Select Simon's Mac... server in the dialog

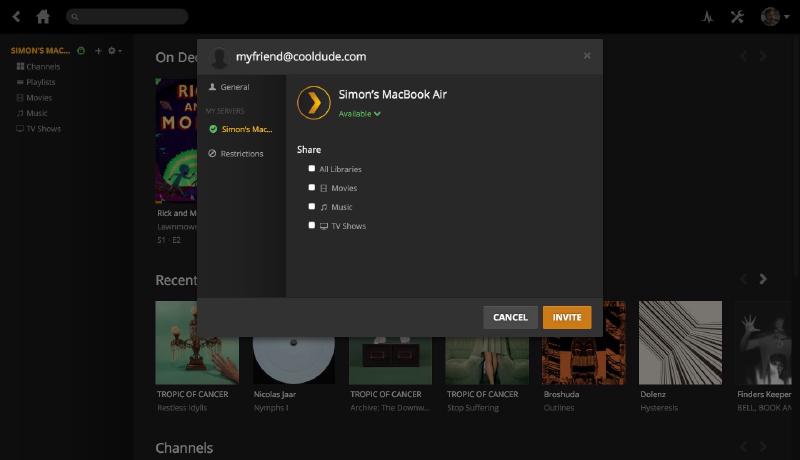(x=241, y=129)
